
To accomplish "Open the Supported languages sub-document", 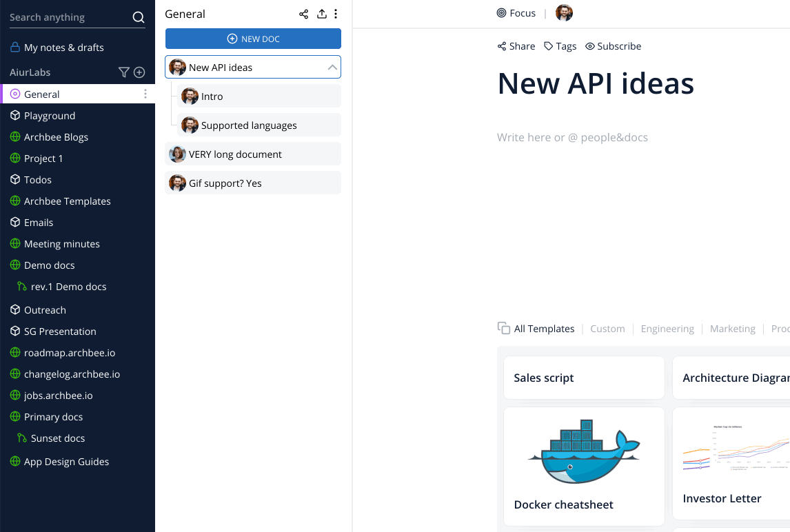I will (259, 125).
